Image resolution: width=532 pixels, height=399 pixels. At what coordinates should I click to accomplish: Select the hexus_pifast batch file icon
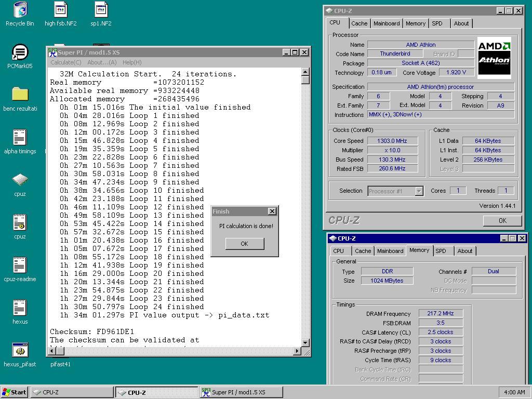click(20, 350)
